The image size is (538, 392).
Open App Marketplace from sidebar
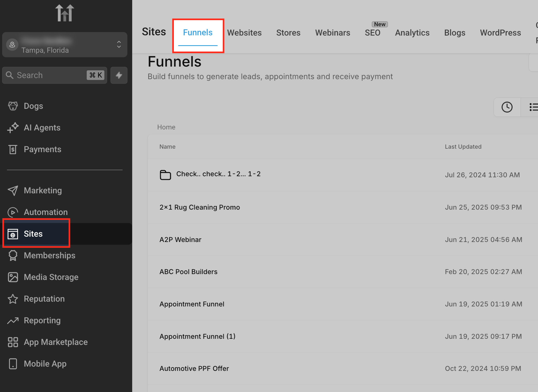(x=55, y=342)
